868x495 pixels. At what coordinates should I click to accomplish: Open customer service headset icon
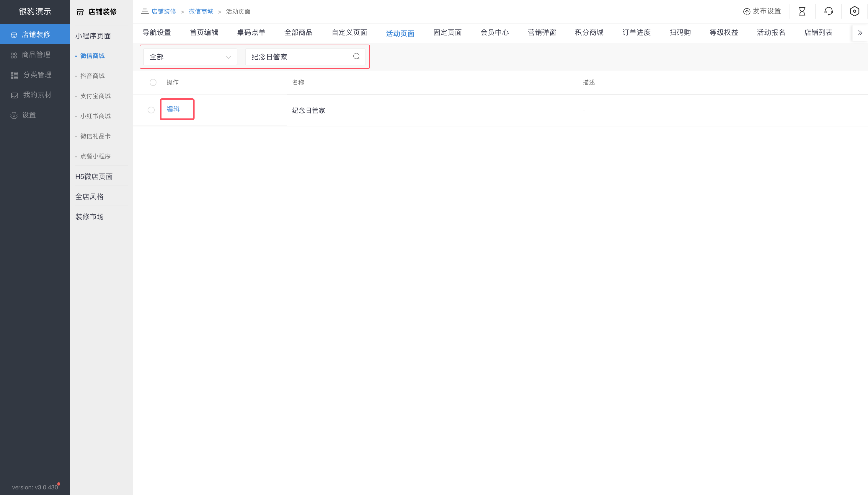pos(828,11)
